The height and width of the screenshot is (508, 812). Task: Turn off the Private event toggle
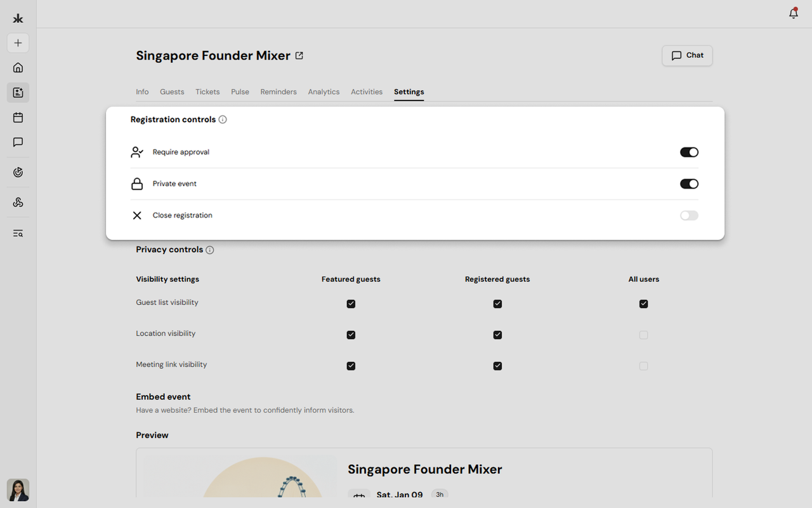coord(689,184)
